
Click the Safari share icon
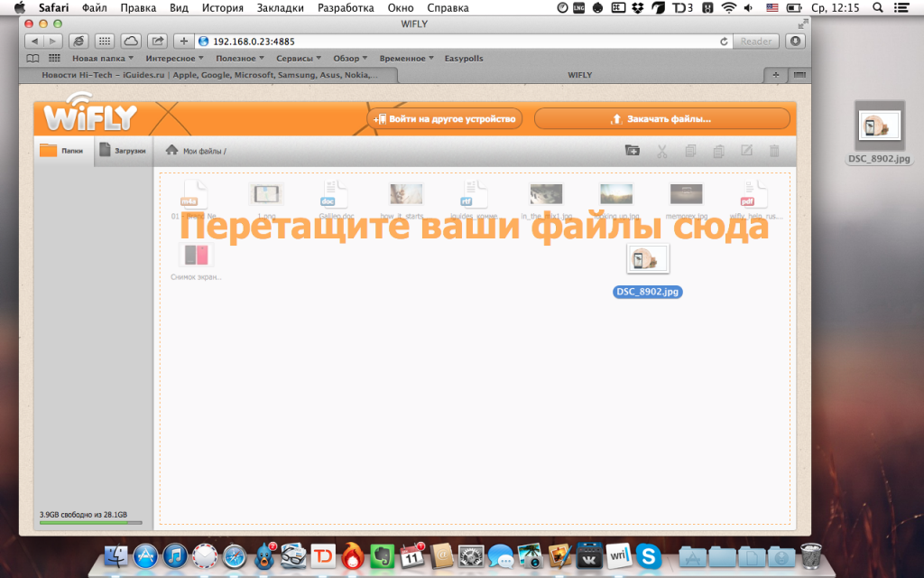[157, 41]
